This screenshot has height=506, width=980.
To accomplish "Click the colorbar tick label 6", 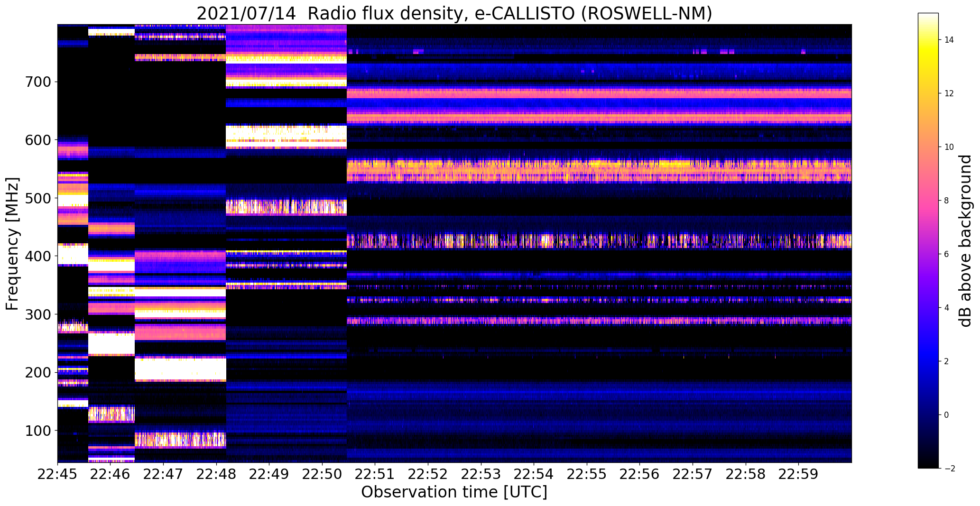I will (x=947, y=254).
